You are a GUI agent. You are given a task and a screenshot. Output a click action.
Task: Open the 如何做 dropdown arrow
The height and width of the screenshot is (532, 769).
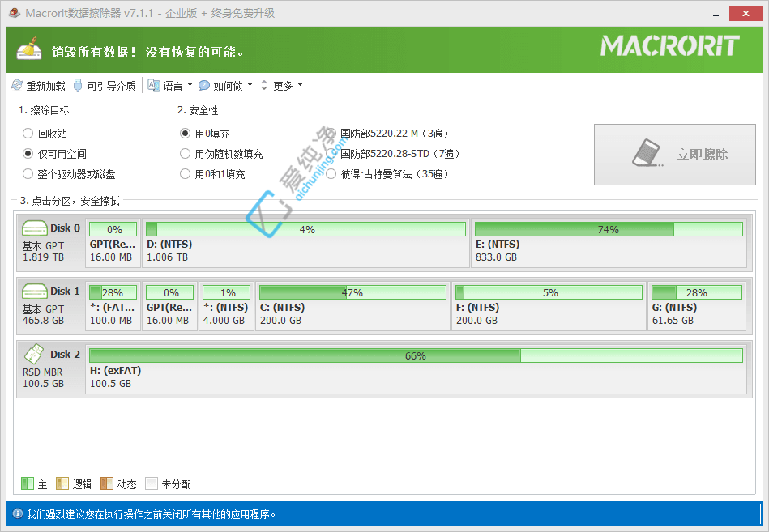[250, 85]
